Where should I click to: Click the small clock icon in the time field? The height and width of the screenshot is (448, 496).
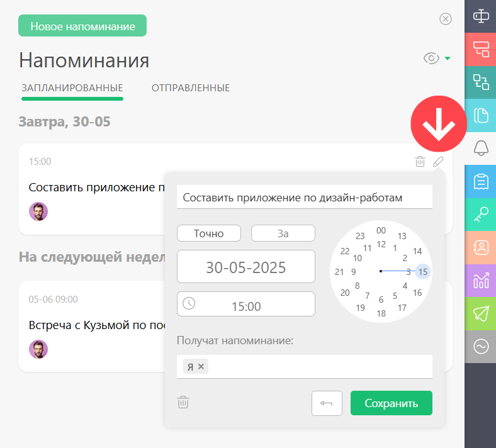pos(189,303)
